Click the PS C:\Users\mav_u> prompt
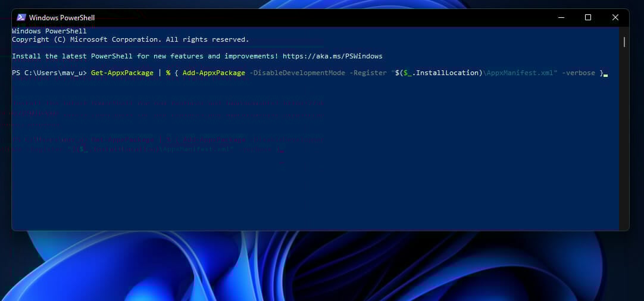The width and height of the screenshot is (644, 301). pos(49,73)
